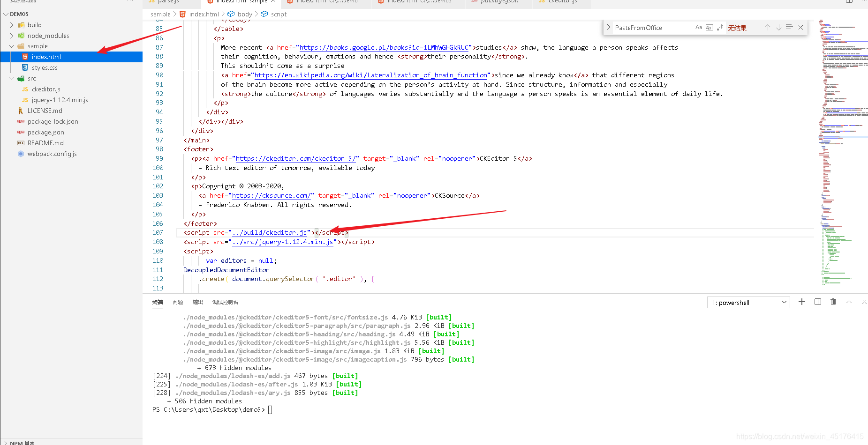Kill terminal with trash icon
Image resolution: width=868 pixels, height=445 pixels.
click(x=833, y=302)
